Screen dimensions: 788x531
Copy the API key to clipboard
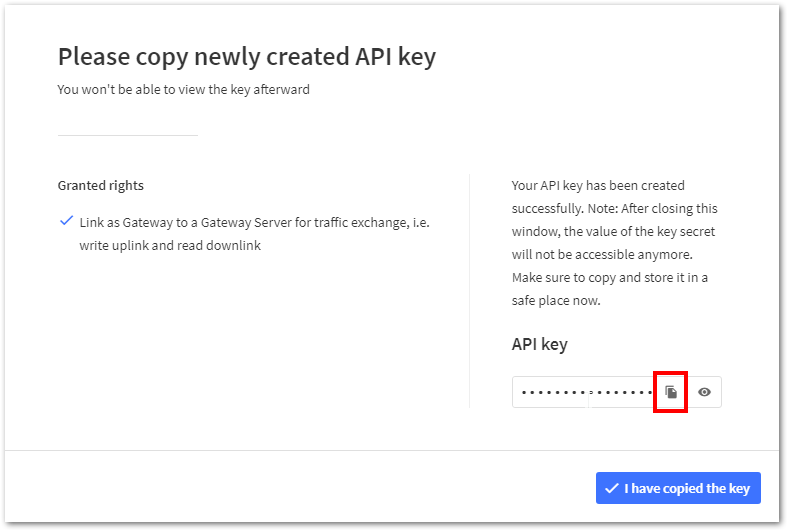pos(671,392)
